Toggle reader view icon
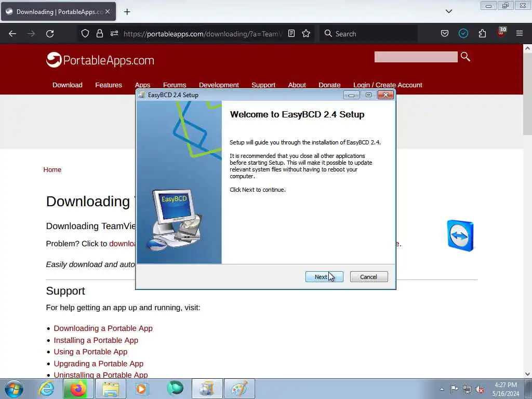The height and width of the screenshot is (399, 532). click(x=291, y=34)
